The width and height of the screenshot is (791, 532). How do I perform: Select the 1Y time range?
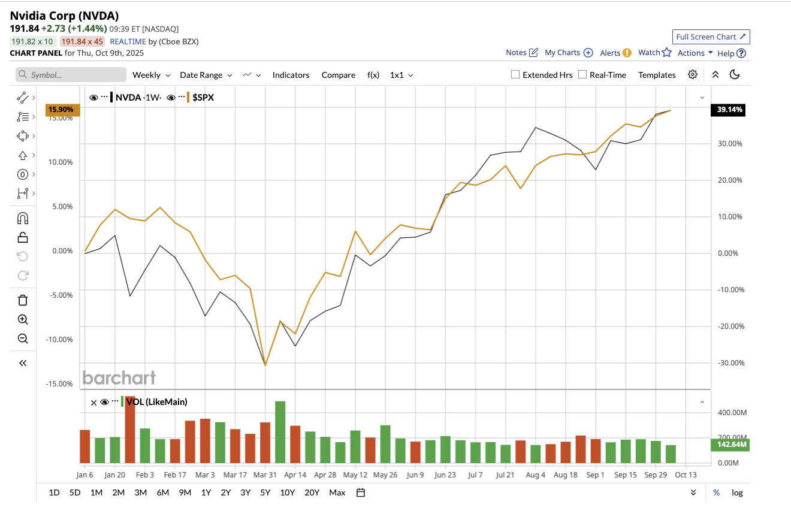tap(206, 492)
